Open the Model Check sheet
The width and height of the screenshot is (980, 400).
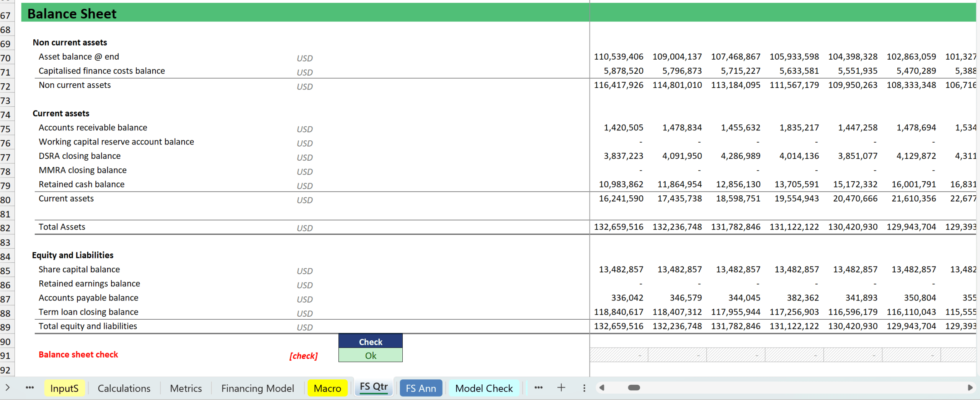(x=484, y=388)
